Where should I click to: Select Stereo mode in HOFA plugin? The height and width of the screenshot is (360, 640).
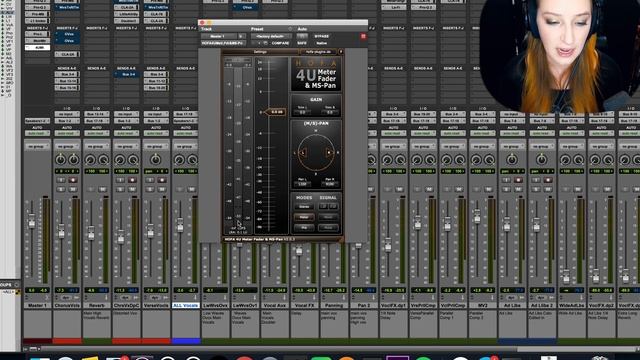304,207
